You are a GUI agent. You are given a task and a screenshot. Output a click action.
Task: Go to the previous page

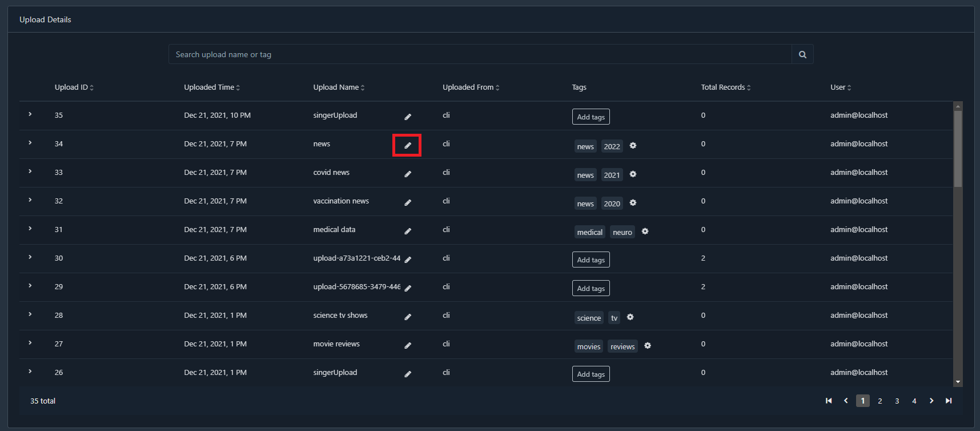pyautogui.click(x=846, y=401)
